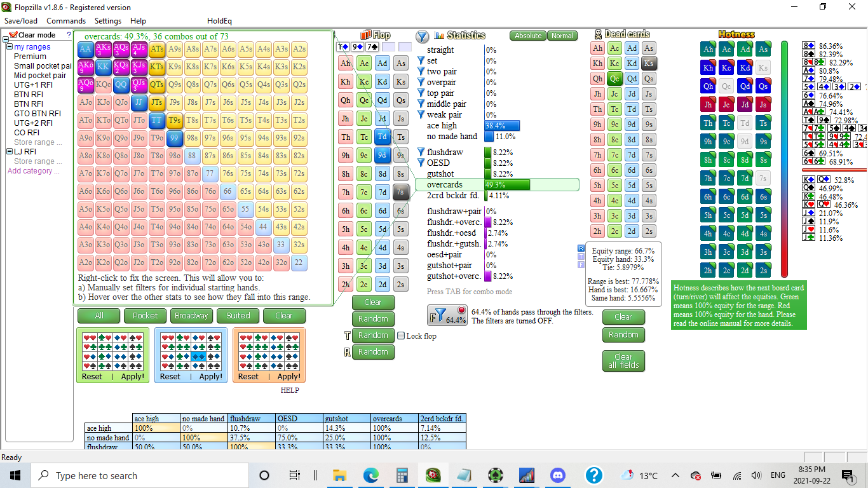Open the Commands menu
The height and width of the screenshot is (488, 868).
click(66, 21)
